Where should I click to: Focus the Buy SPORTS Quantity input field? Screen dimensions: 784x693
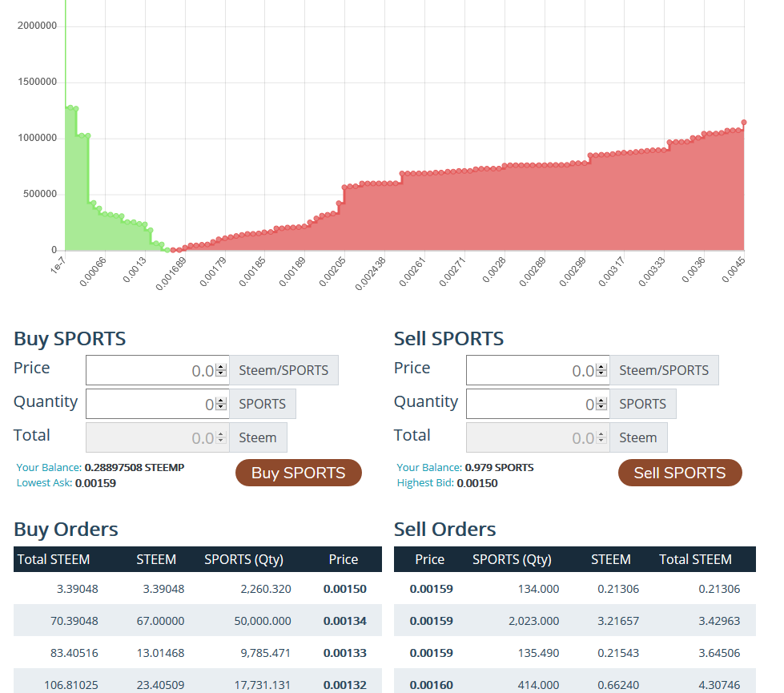click(151, 405)
